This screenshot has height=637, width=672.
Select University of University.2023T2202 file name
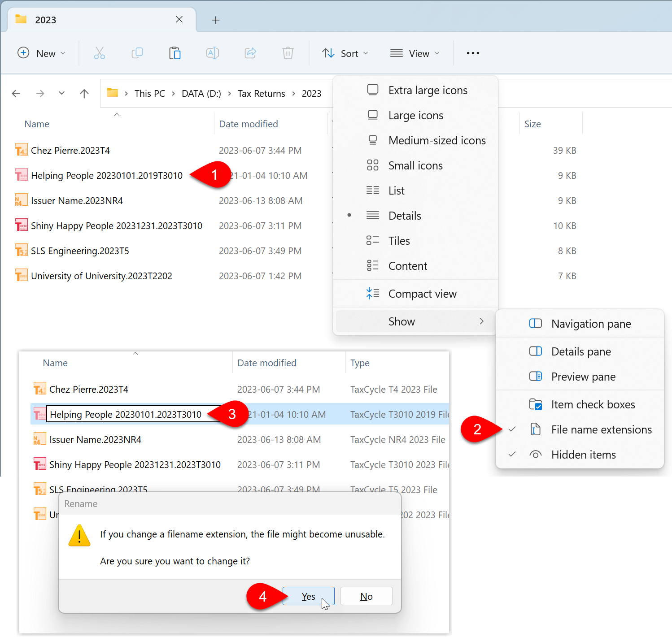[101, 276]
